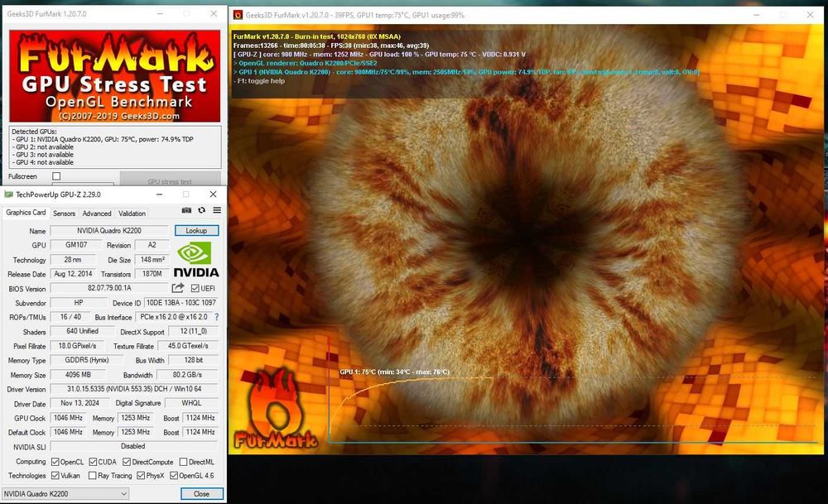This screenshot has height=504, width=828.
Task: Click the GM107 GPU field
Action: (76, 245)
